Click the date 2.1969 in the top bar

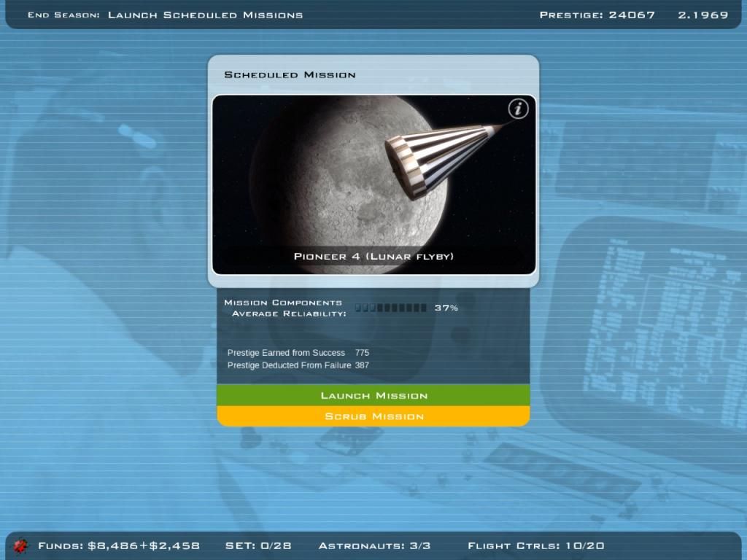703,15
